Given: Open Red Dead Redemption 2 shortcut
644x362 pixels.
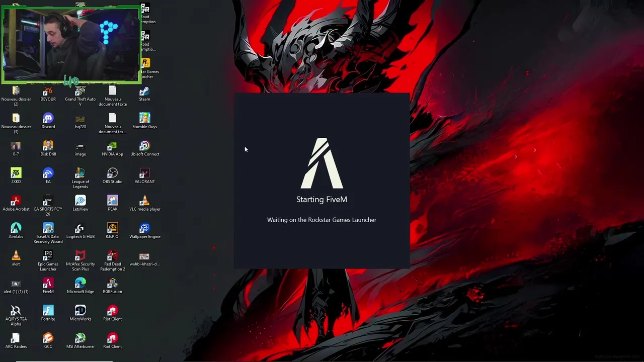Looking at the screenshot, I should coord(112,261).
